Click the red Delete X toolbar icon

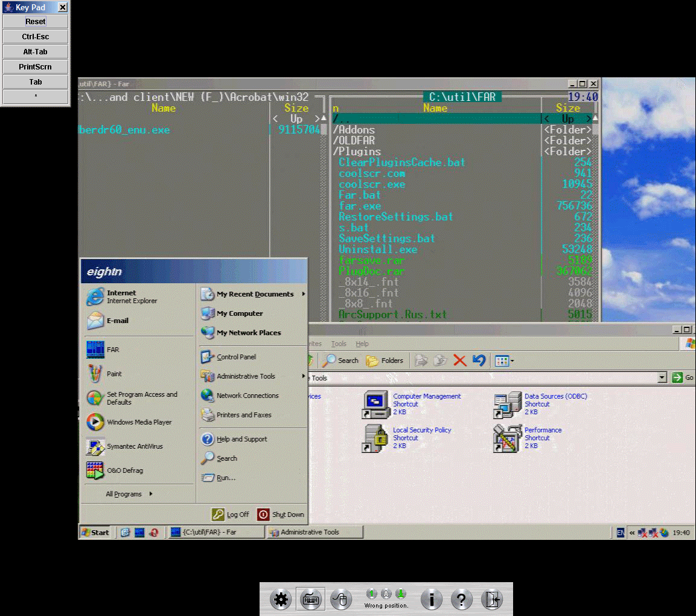tap(459, 361)
